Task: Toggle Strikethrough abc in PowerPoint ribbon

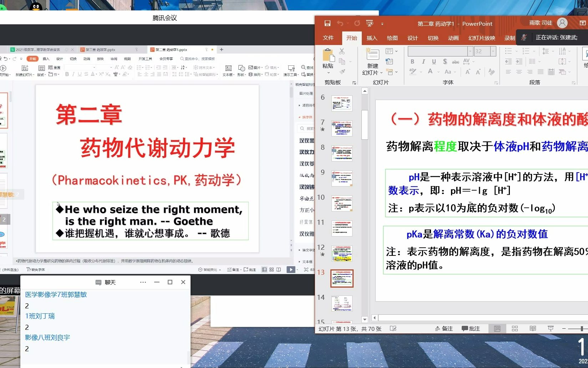Action: point(456,62)
